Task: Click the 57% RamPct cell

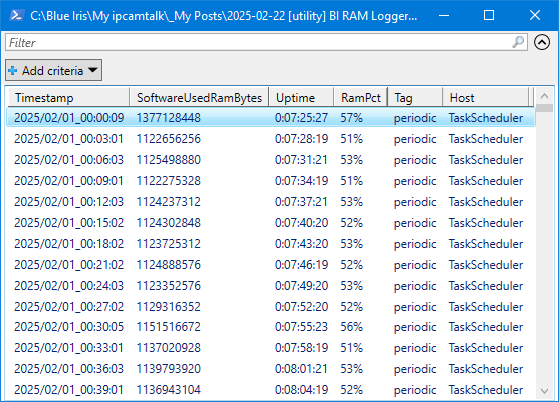Action: pyautogui.click(x=351, y=118)
